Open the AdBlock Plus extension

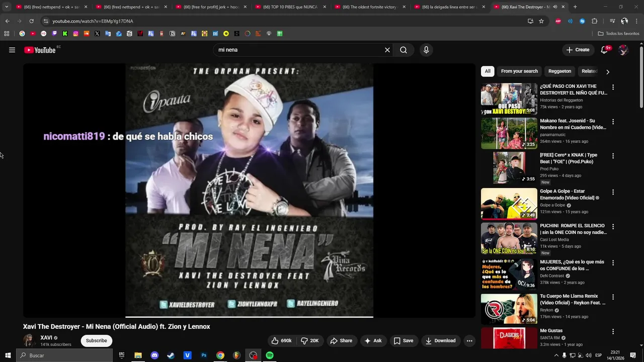pyautogui.click(x=558, y=21)
